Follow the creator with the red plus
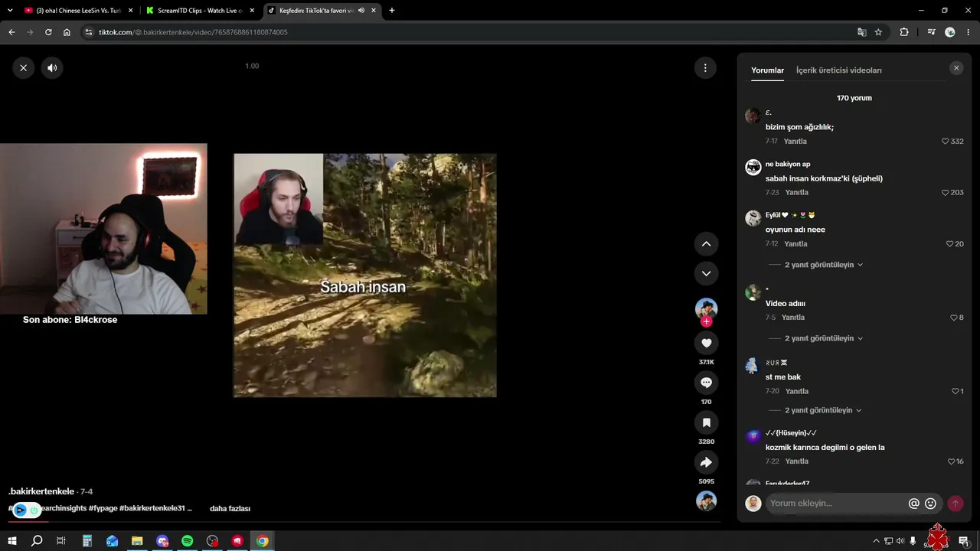The height and width of the screenshot is (551, 980). coord(706,321)
